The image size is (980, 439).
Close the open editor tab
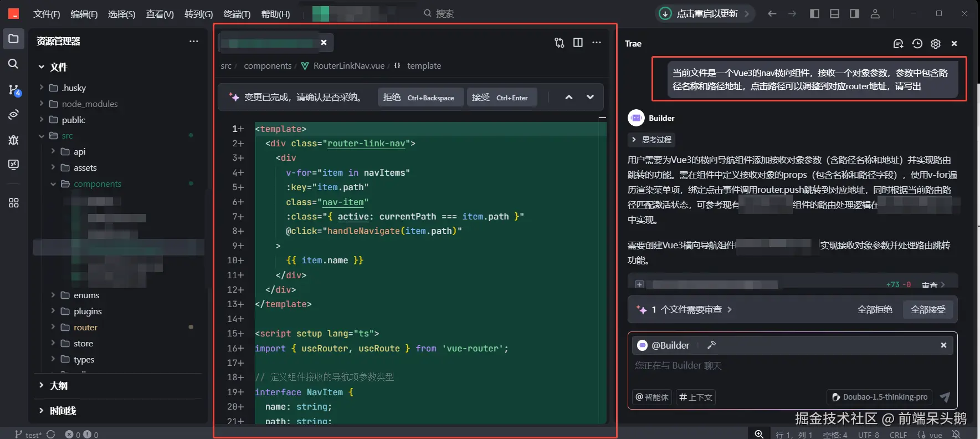(x=324, y=42)
